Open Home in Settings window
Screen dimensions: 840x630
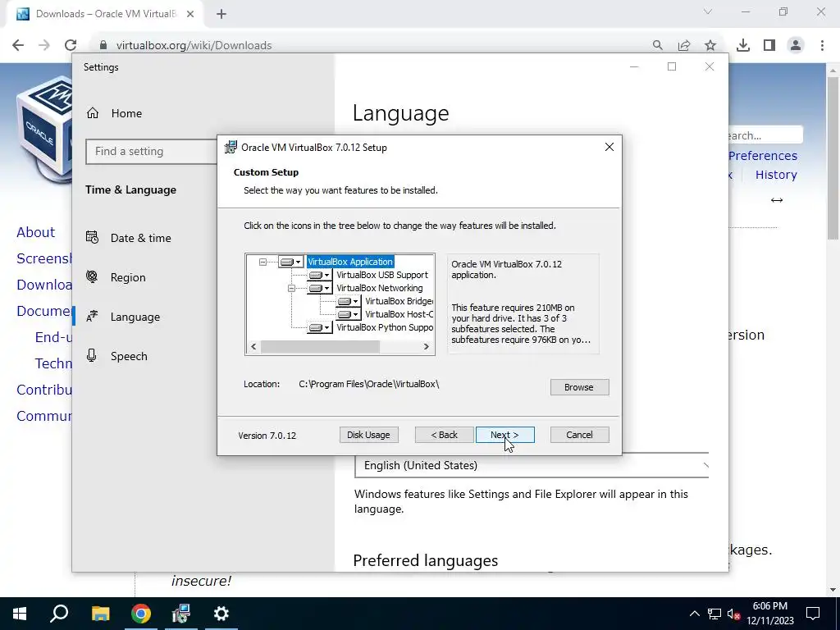coord(126,113)
